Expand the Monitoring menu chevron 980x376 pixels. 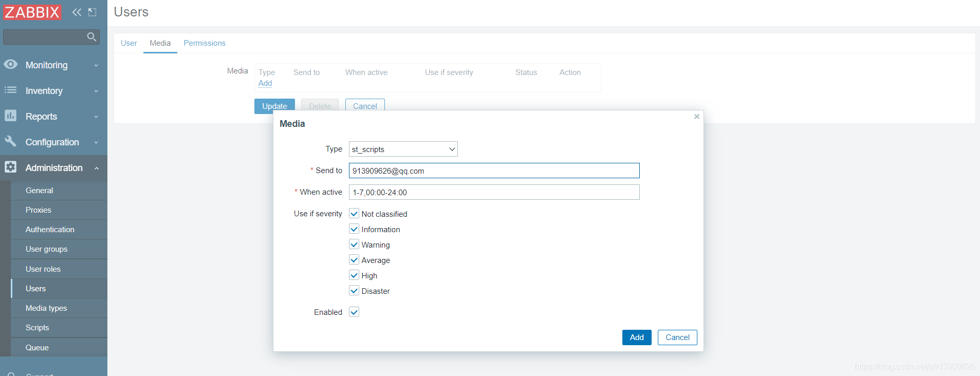(96, 65)
